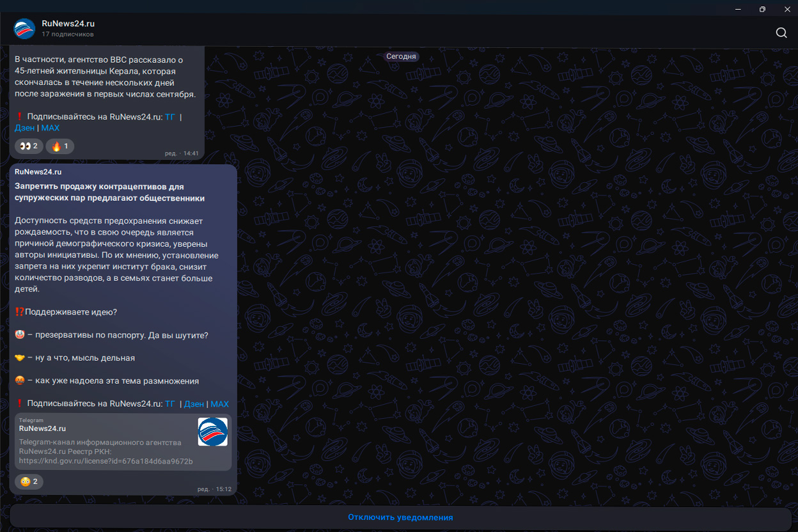The width and height of the screenshot is (798, 532).
Task: Add the eyes emoji reaction
Action: point(29,146)
